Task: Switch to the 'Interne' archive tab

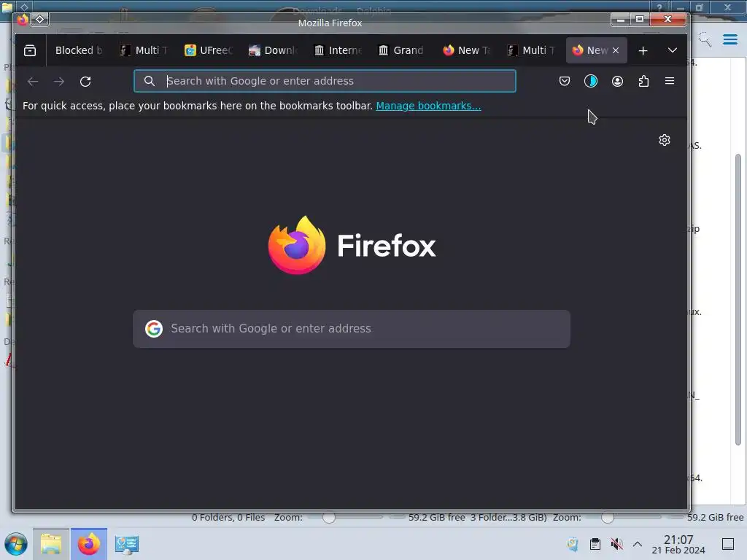Action: pyautogui.click(x=338, y=50)
